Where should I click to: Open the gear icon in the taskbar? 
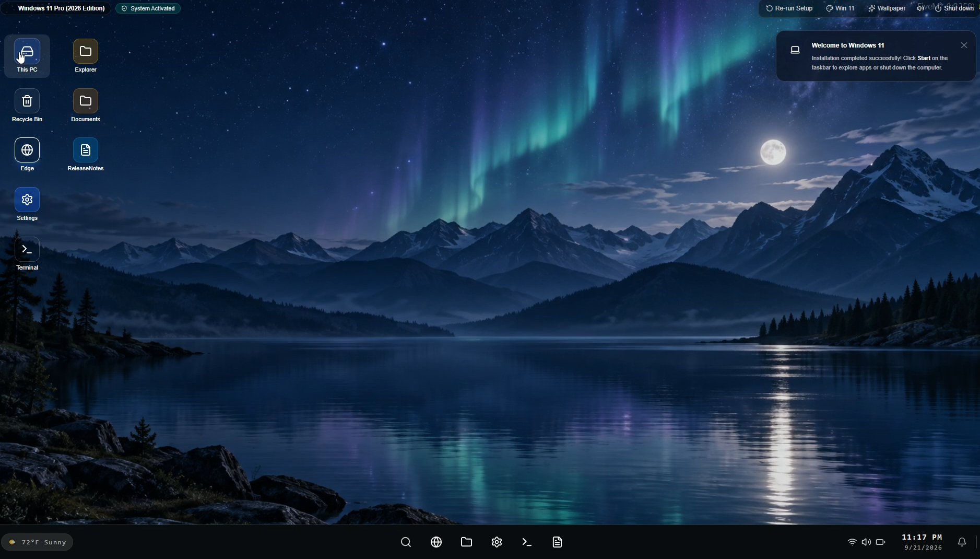point(497,542)
